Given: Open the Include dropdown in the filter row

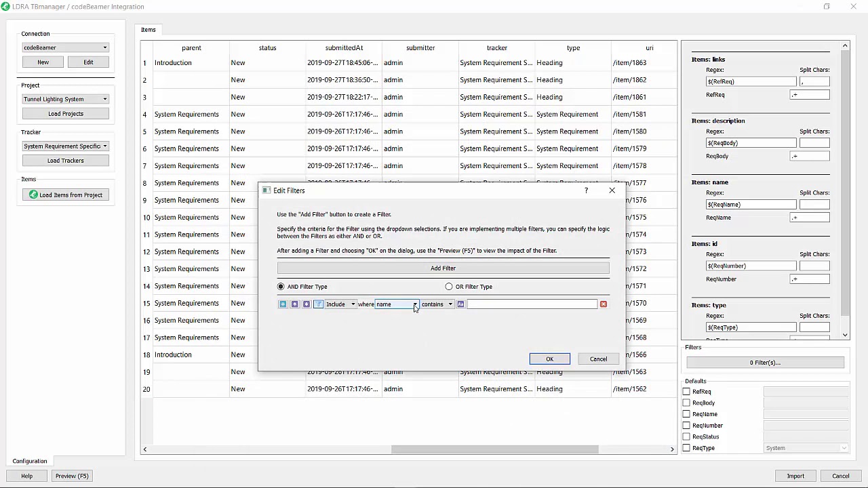Looking at the screenshot, I should coord(340,304).
